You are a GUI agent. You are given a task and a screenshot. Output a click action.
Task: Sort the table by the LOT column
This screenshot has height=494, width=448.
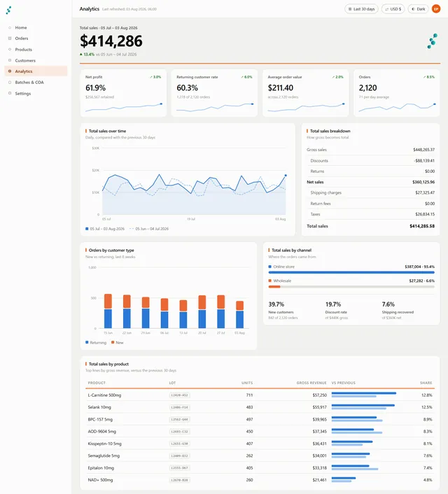point(172,383)
